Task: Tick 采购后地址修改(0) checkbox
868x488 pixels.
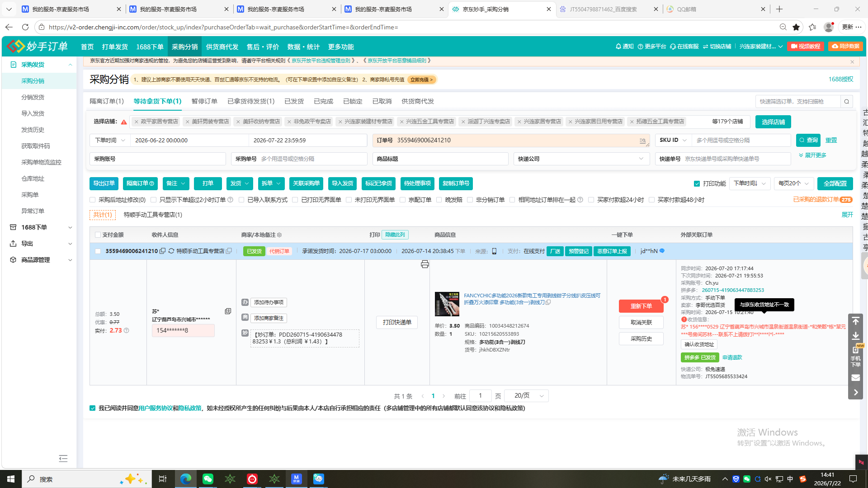Action: (x=93, y=200)
